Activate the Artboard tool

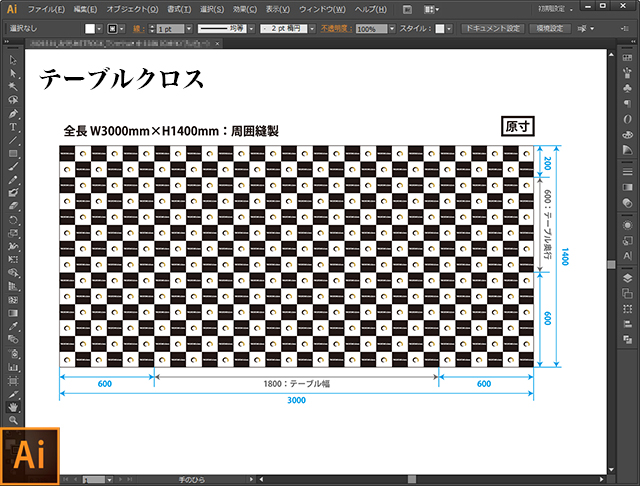coord(13,381)
